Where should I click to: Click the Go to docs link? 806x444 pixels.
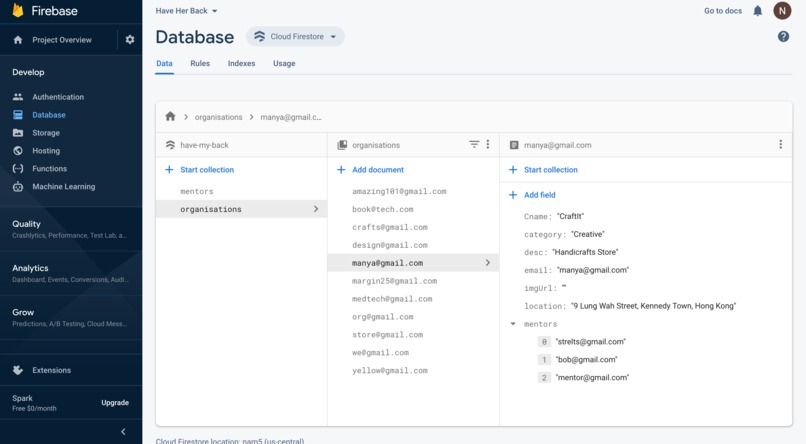point(723,11)
